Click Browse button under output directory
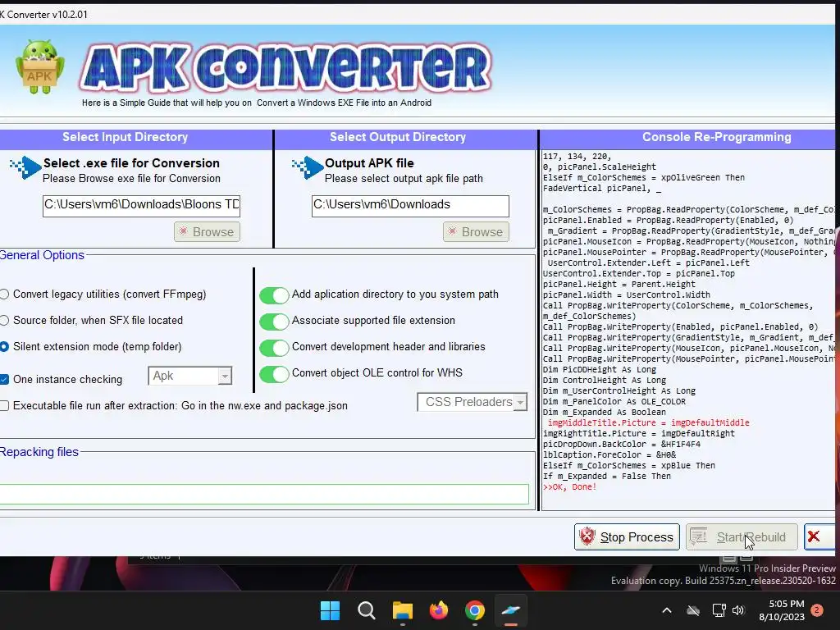The image size is (840, 630). click(476, 232)
